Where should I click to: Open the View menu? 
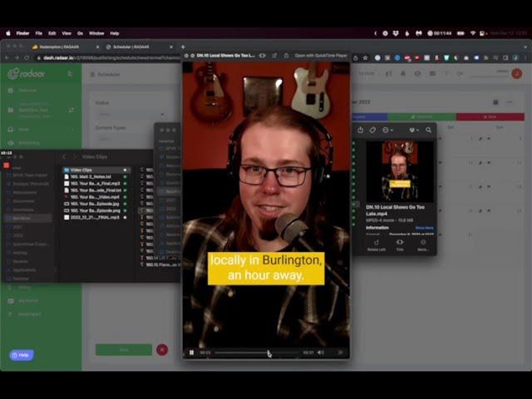[66, 33]
